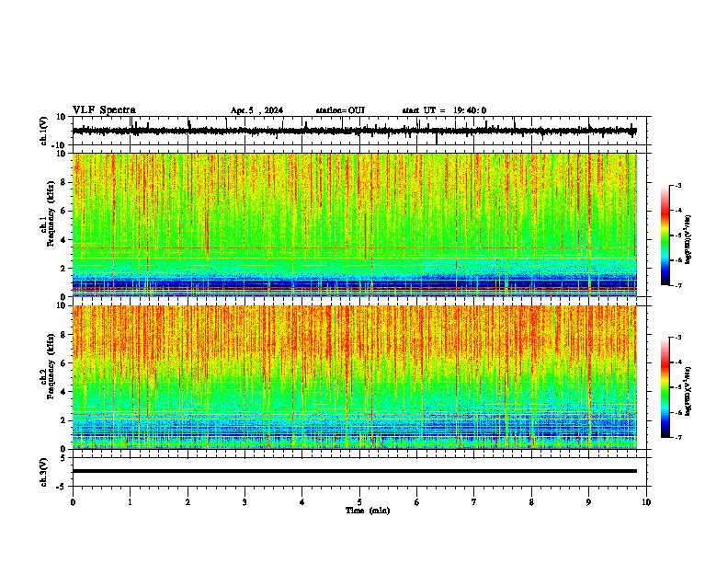The height and width of the screenshot is (563, 728).
Task: Click inside the ch.2 spectrogram panel
Action: 355,377
